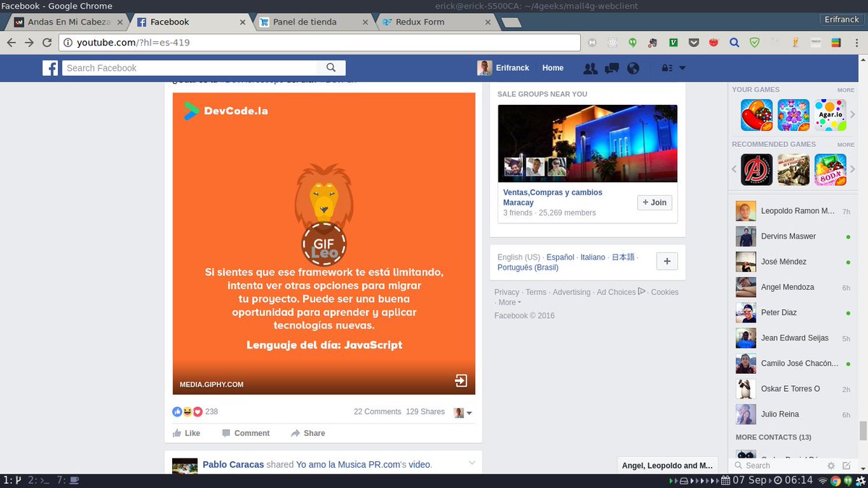Open chat with José Méndez
This screenshot has height=488, width=868.
point(793,262)
